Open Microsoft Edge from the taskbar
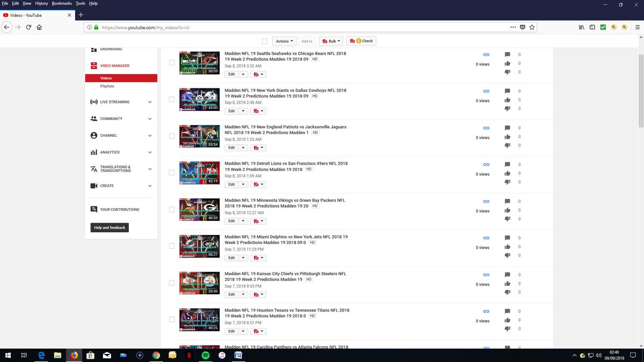The height and width of the screenshot is (362, 644). coord(41,355)
